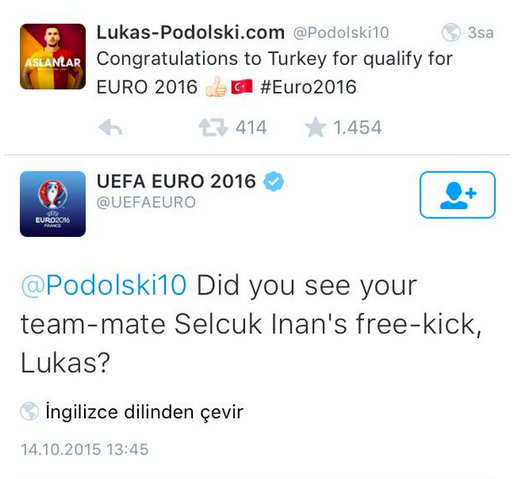Open the @Podolski10 mention in the reply

104,285
